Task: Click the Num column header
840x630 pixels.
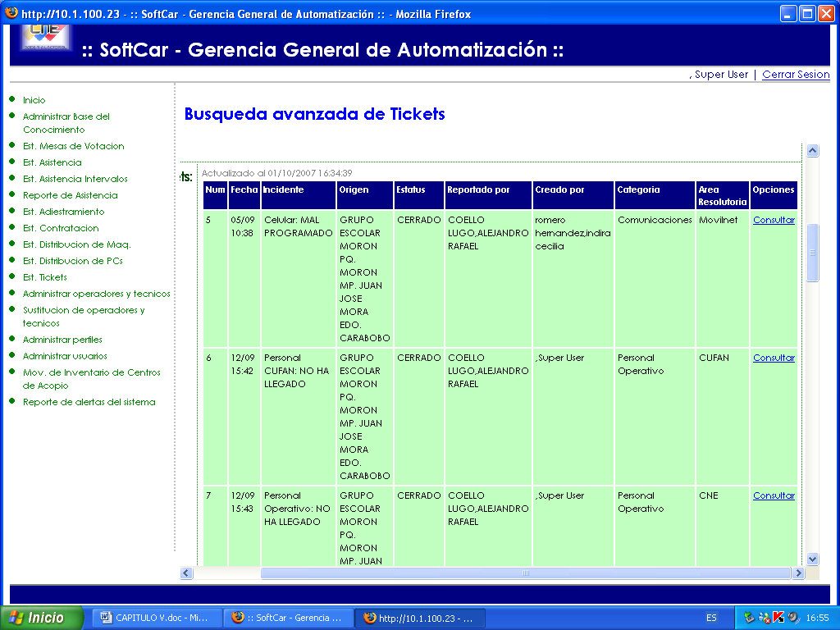Action: [x=216, y=195]
